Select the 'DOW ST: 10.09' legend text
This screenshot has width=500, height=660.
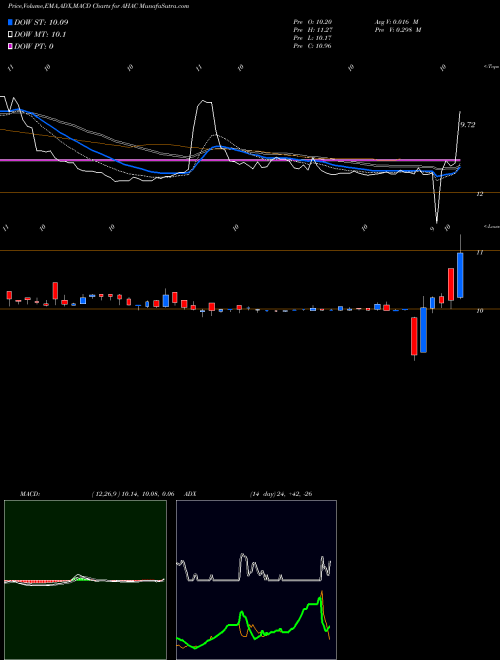pos(41,22)
